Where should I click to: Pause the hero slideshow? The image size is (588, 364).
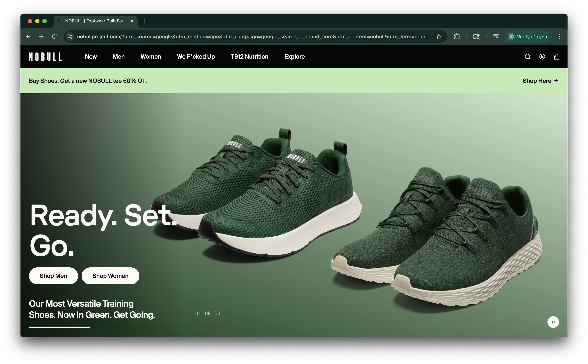tap(553, 322)
